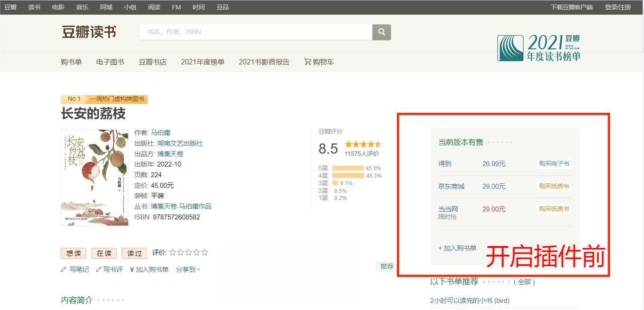Image resolution: width=644 pixels, height=310 pixels.
Task: Open FM in top navigation
Action: (176, 7)
